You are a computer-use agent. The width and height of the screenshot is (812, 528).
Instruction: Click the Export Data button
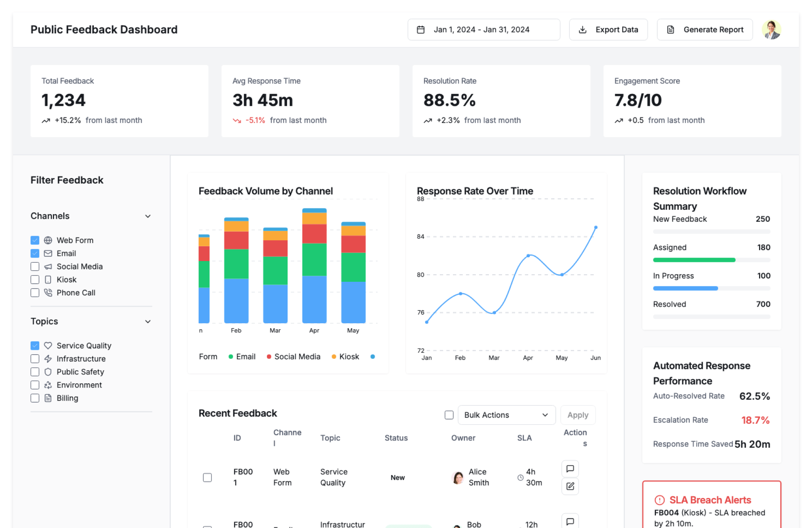tap(608, 30)
